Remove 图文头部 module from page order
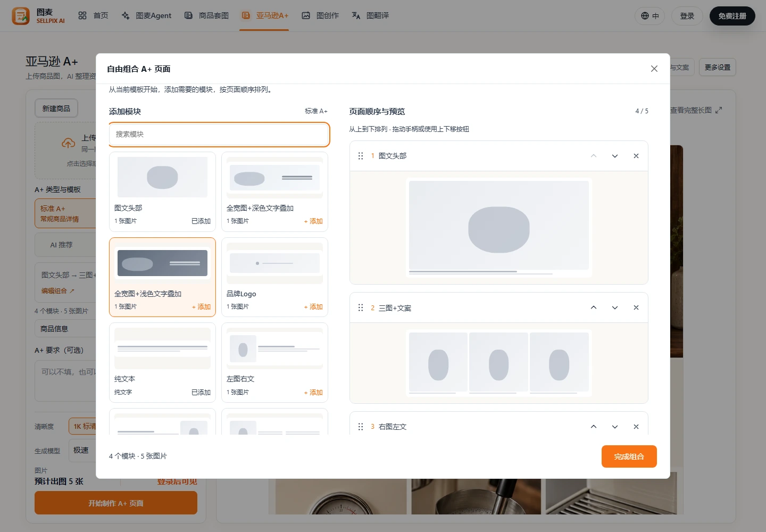The height and width of the screenshot is (532, 766). [x=636, y=156]
